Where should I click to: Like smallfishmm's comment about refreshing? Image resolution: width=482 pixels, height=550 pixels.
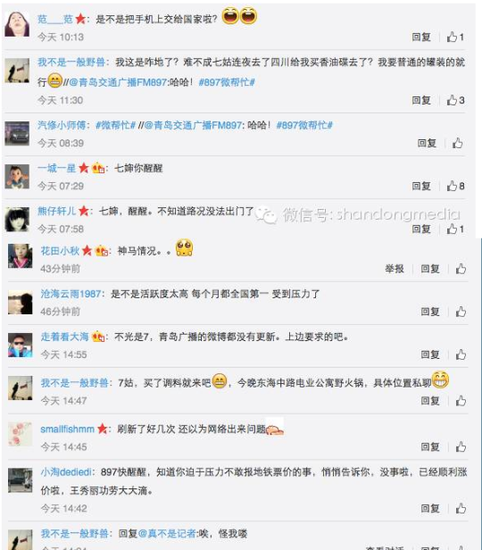[x=461, y=447]
